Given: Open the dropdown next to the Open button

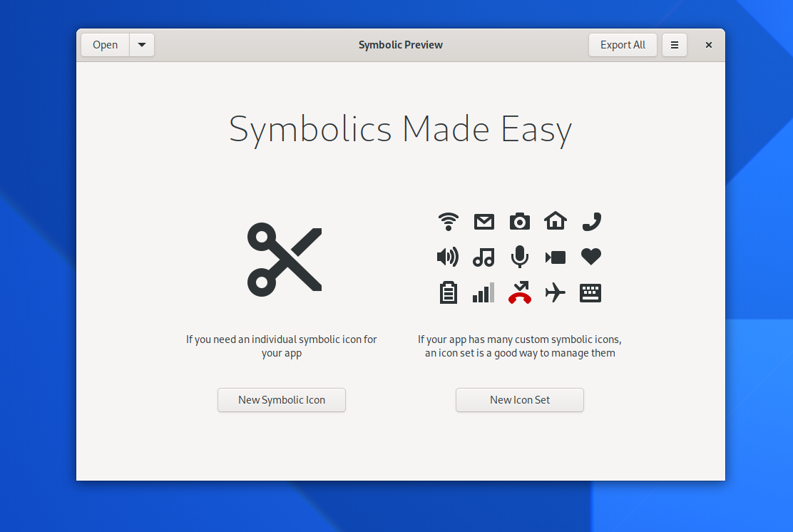Looking at the screenshot, I should click(142, 44).
